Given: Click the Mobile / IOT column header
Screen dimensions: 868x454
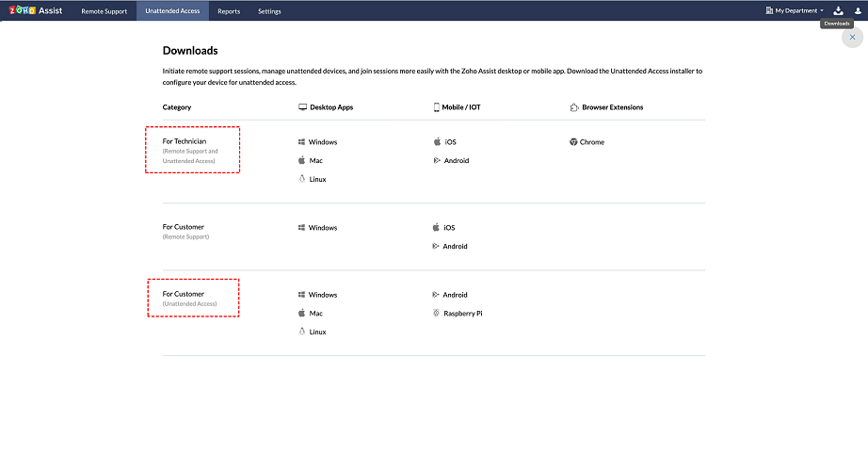Looking at the screenshot, I should click(x=457, y=107).
